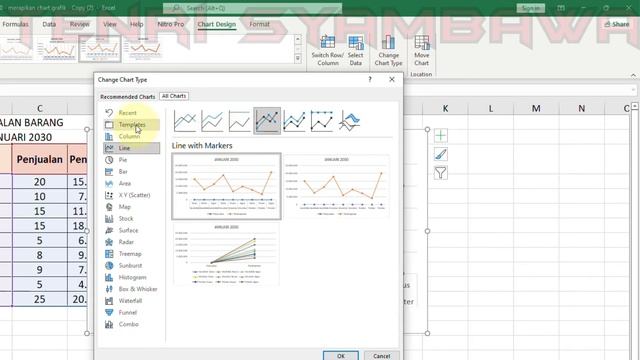Image resolution: width=640 pixels, height=360 pixels.
Task: Click the Share button
Action: (617, 24)
